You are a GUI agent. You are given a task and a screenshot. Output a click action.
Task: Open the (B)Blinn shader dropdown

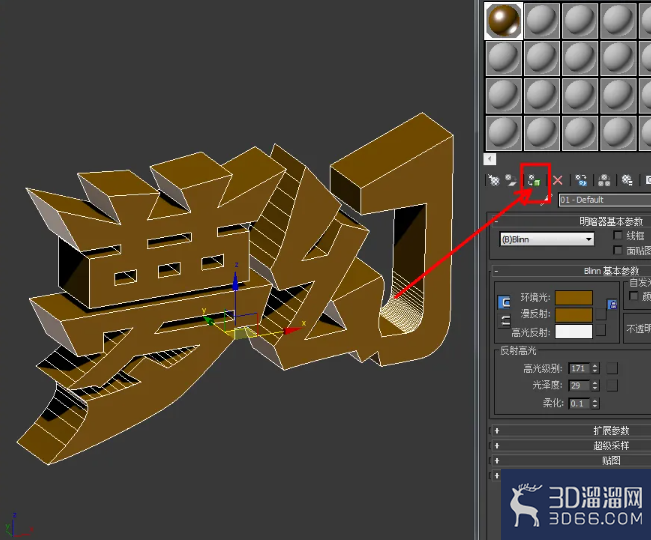(x=547, y=239)
